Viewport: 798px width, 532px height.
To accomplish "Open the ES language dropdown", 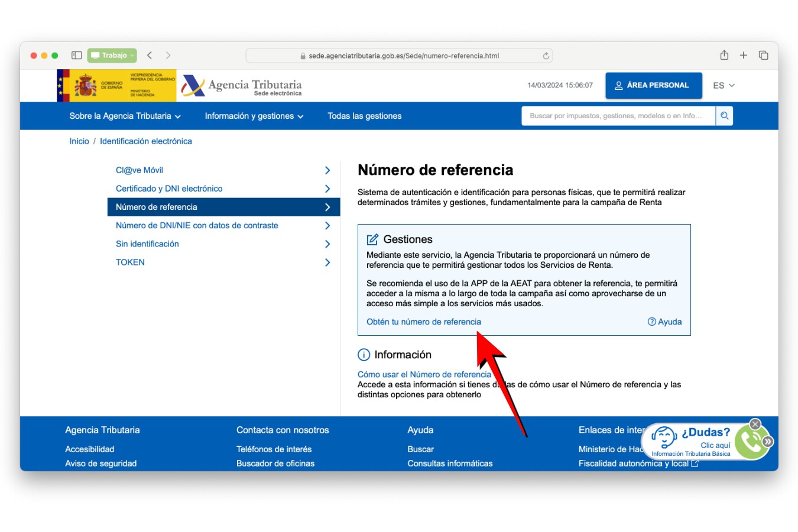I will (x=724, y=86).
